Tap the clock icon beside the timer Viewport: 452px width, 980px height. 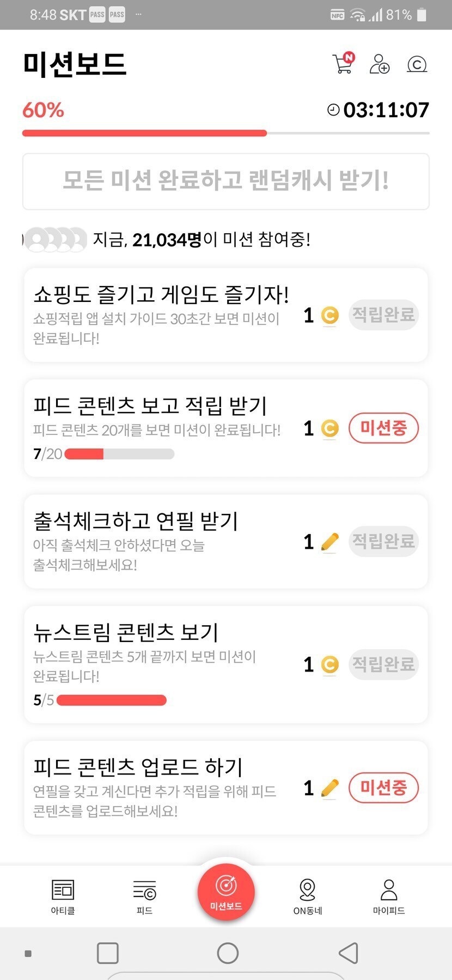coord(333,110)
